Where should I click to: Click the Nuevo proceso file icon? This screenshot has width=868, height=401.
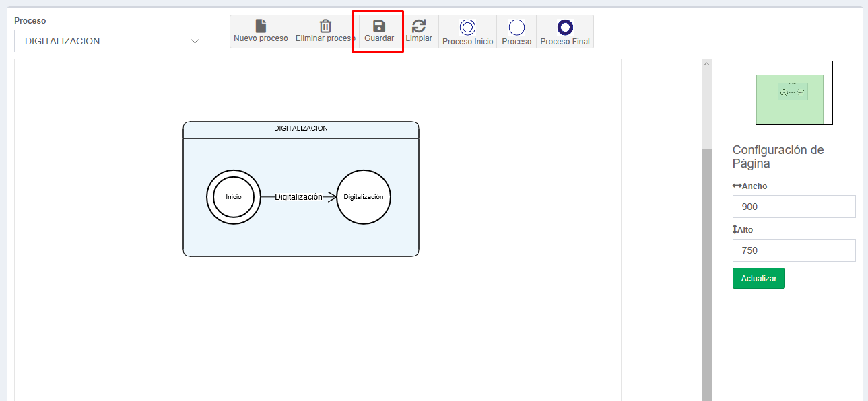tap(261, 26)
